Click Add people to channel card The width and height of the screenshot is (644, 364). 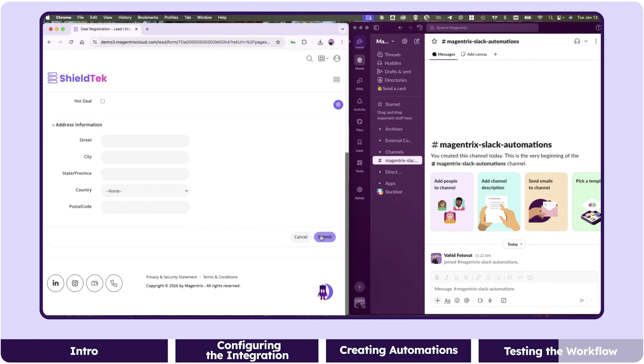(452, 202)
